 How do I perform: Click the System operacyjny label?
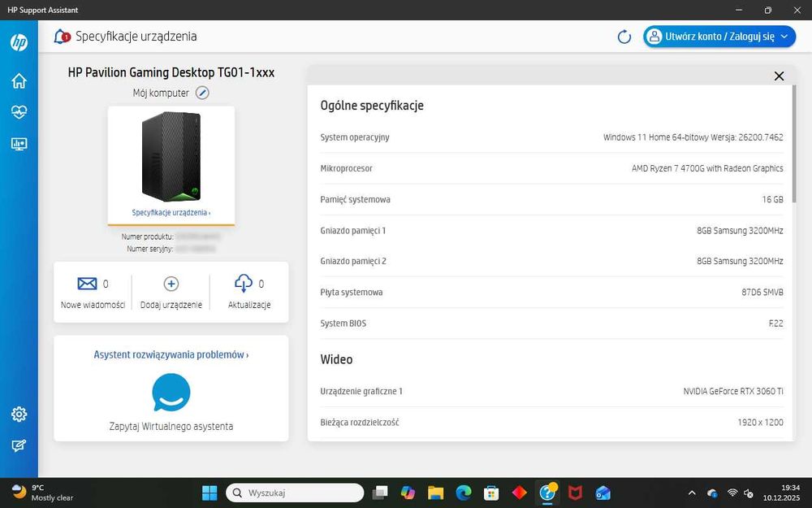point(355,137)
